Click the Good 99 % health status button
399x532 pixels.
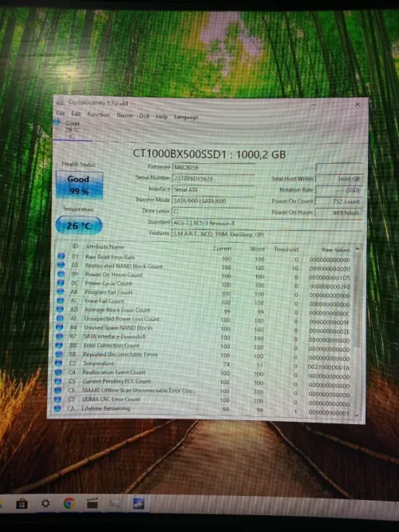click(x=79, y=185)
